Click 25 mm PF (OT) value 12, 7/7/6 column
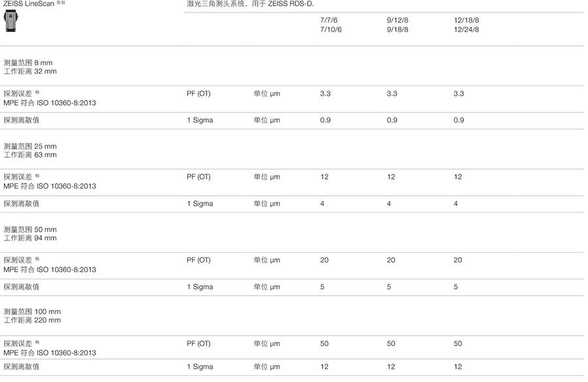 (324, 177)
